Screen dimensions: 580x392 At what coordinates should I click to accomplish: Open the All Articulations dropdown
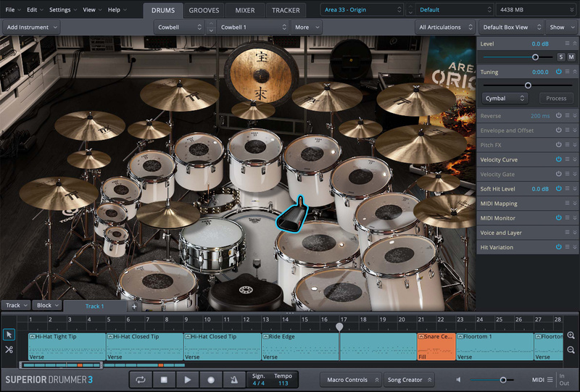(x=445, y=28)
